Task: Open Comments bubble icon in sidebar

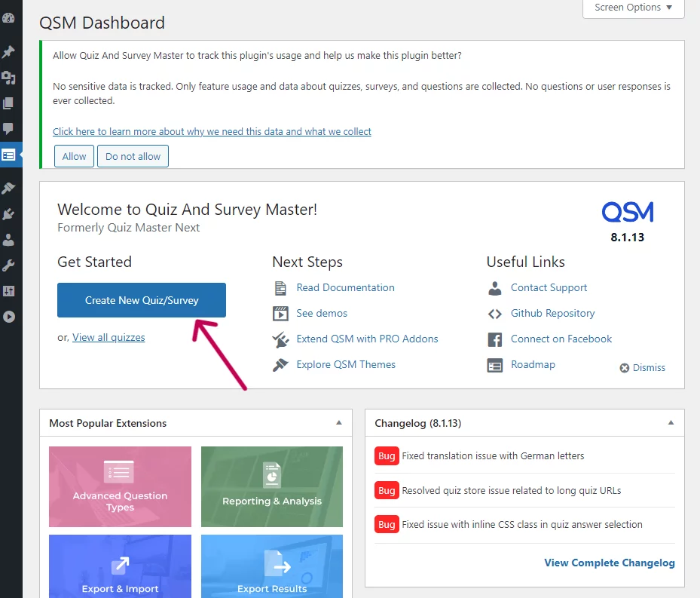Action: coord(9,128)
